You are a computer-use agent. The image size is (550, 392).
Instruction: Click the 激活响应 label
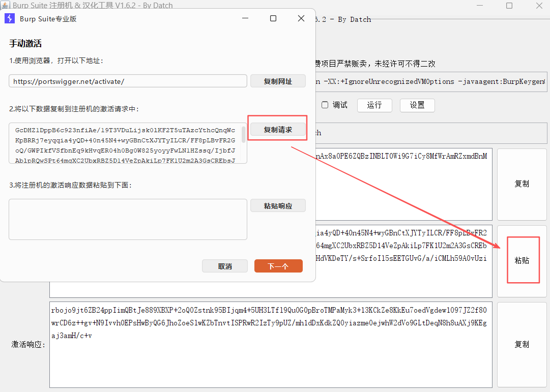coord(28,345)
